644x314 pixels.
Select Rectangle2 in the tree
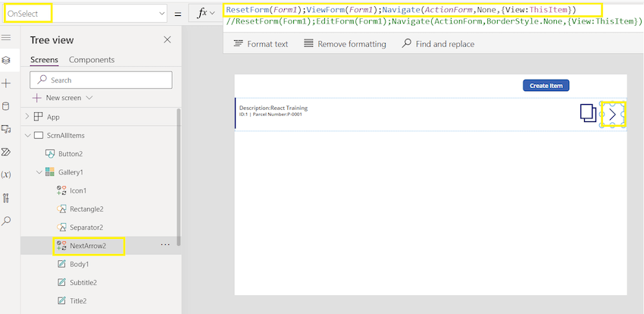[x=86, y=209]
